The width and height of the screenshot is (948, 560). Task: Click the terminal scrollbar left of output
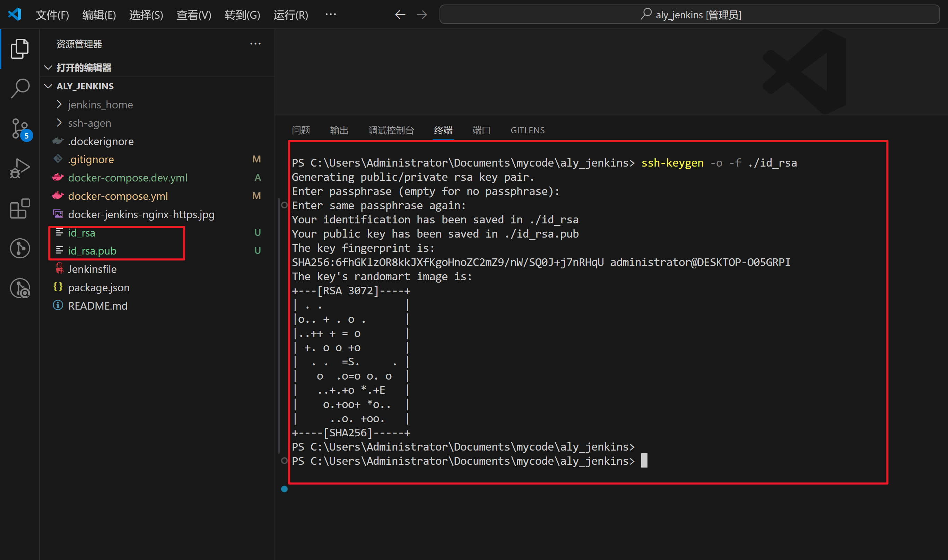[279, 325]
